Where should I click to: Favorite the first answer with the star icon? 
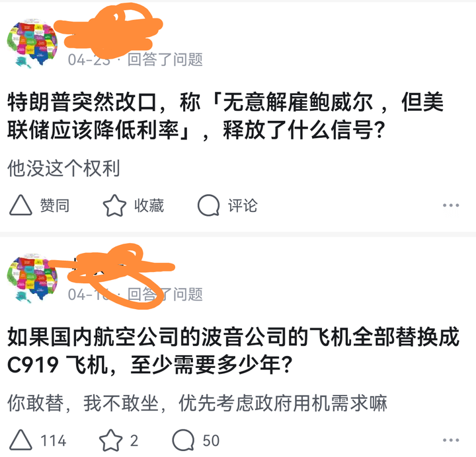114,205
